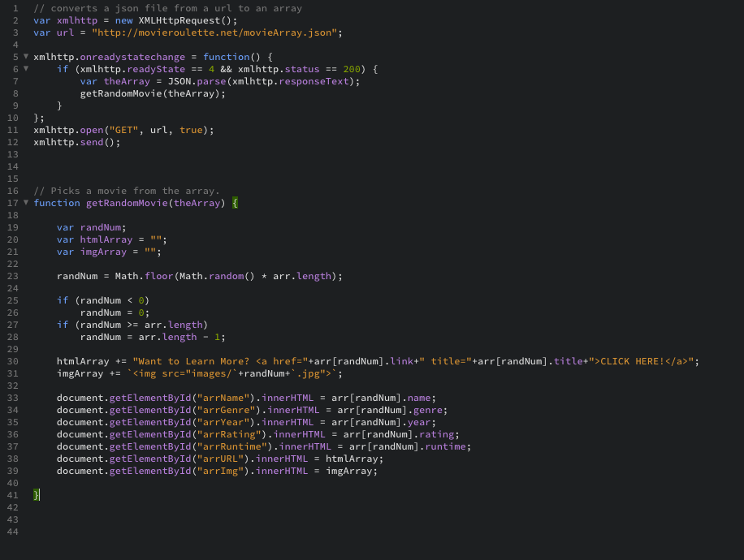Click the highlighted opening brace on line 17

tap(235, 203)
